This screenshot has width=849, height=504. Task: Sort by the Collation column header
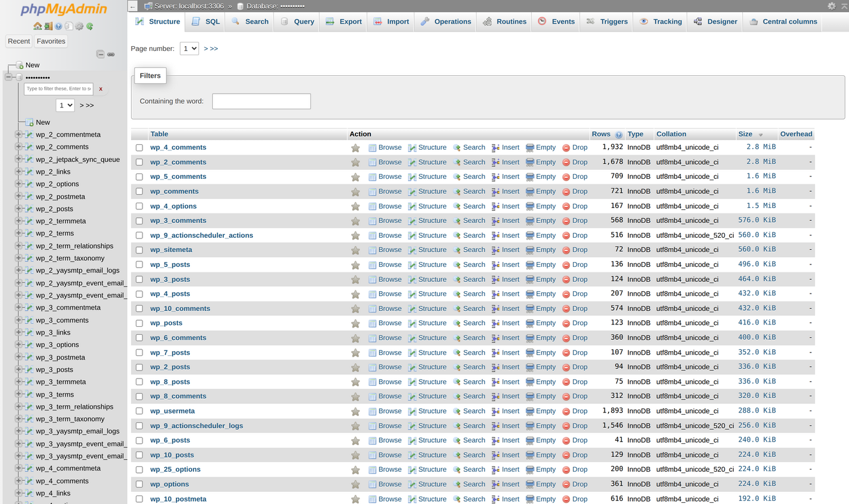pos(671,134)
